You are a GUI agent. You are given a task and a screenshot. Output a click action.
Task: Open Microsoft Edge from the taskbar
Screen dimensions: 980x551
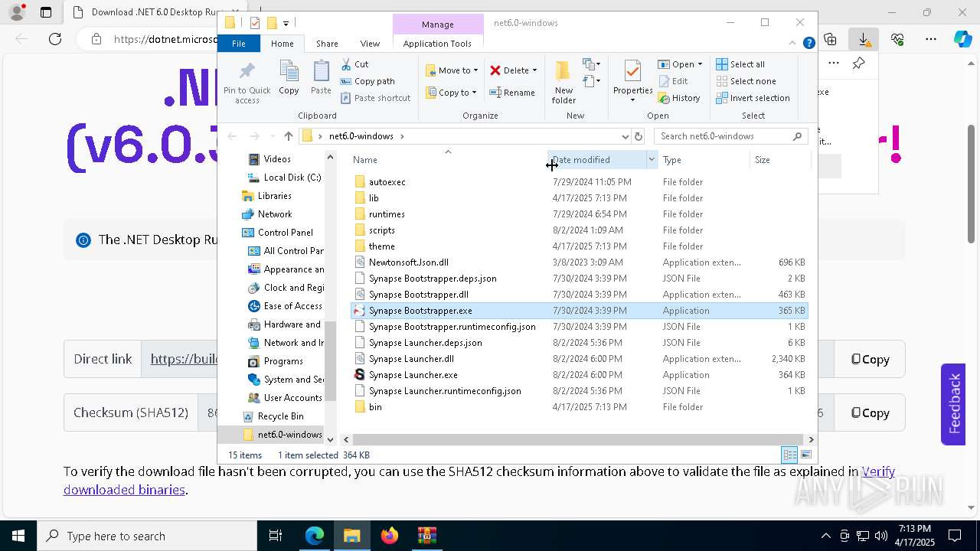point(315,536)
